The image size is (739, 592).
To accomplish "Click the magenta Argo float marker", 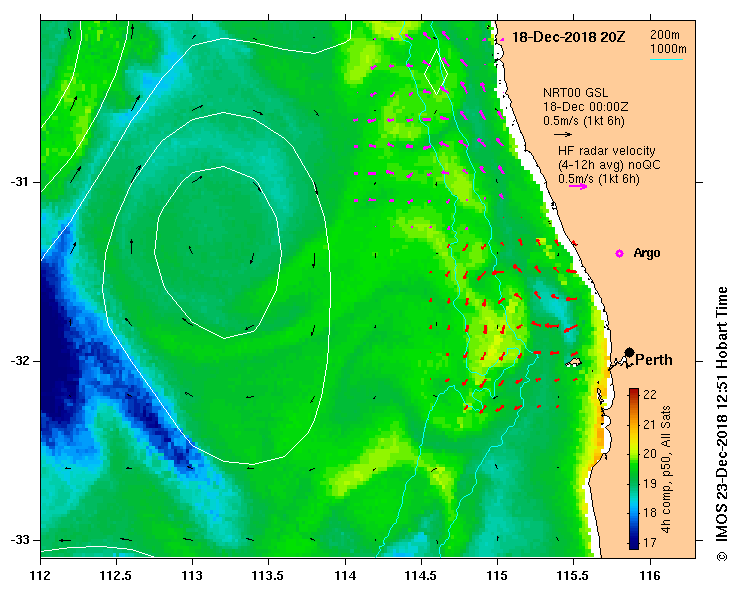I will point(619,254).
